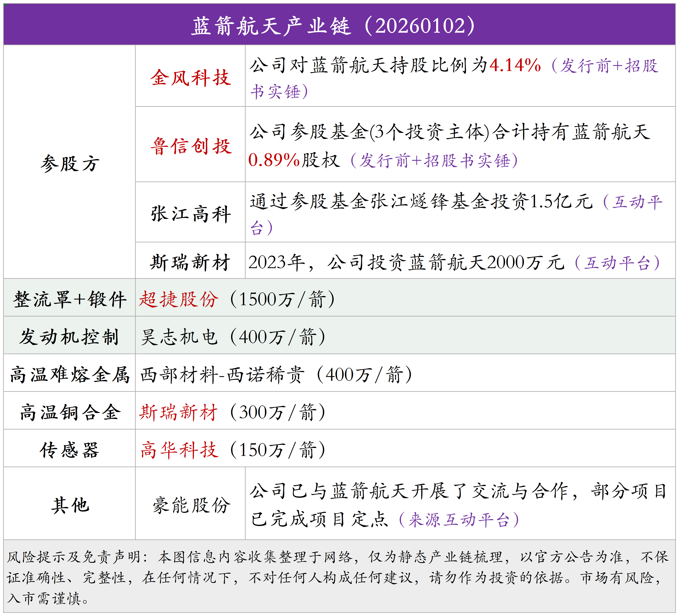679x616 pixels.
Task: Select the 参股方 category cell
Action: (70, 164)
